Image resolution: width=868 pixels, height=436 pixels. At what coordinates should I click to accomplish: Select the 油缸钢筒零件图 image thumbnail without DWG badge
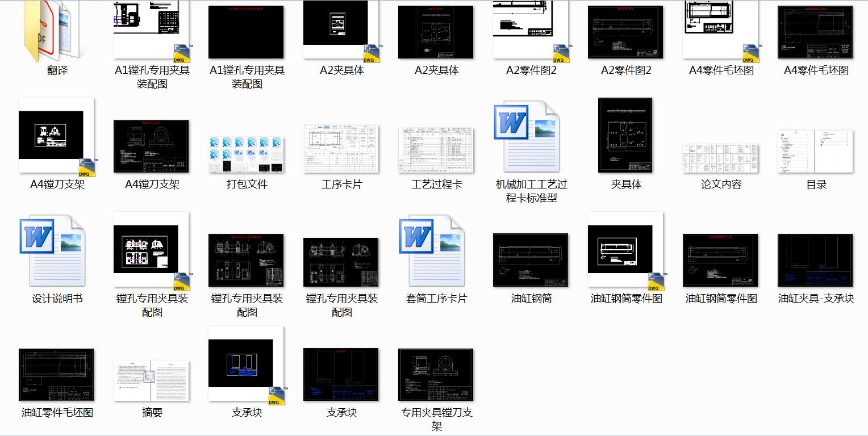click(721, 260)
